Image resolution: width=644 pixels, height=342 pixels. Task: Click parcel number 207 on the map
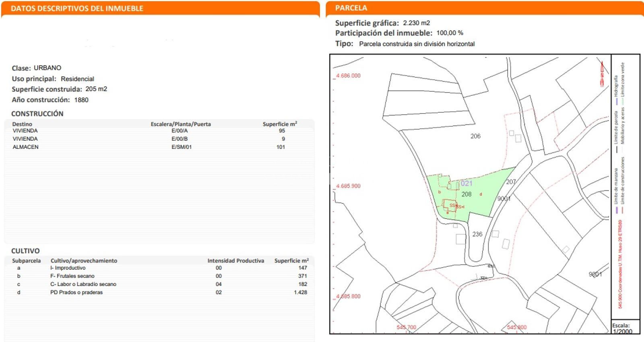point(510,182)
